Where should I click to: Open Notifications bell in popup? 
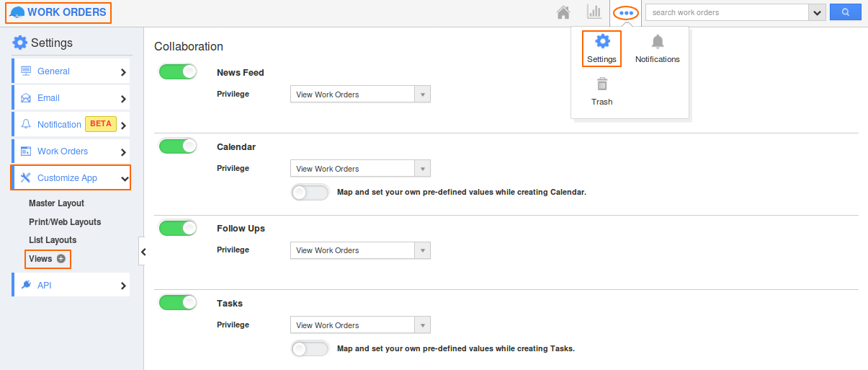click(x=658, y=41)
